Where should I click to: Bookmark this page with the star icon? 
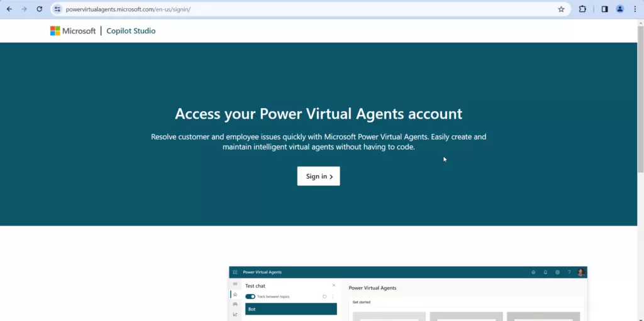561,9
